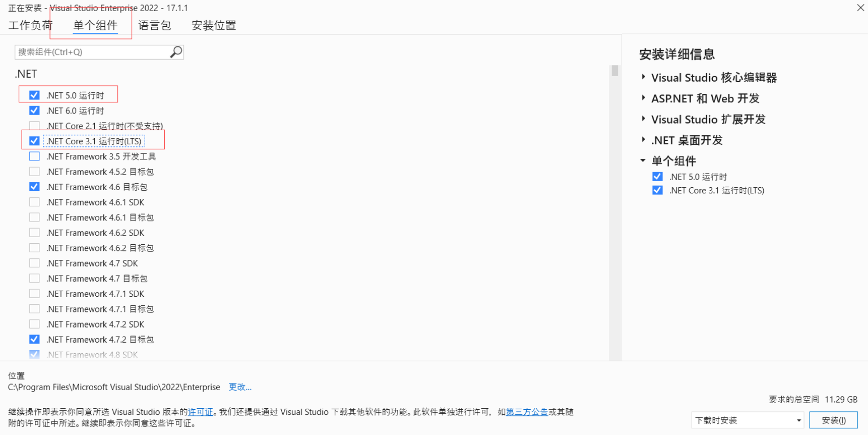Switch to 工作负荷 tab
The width and height of the screenshot is (868, 435).
click(30, 25)
